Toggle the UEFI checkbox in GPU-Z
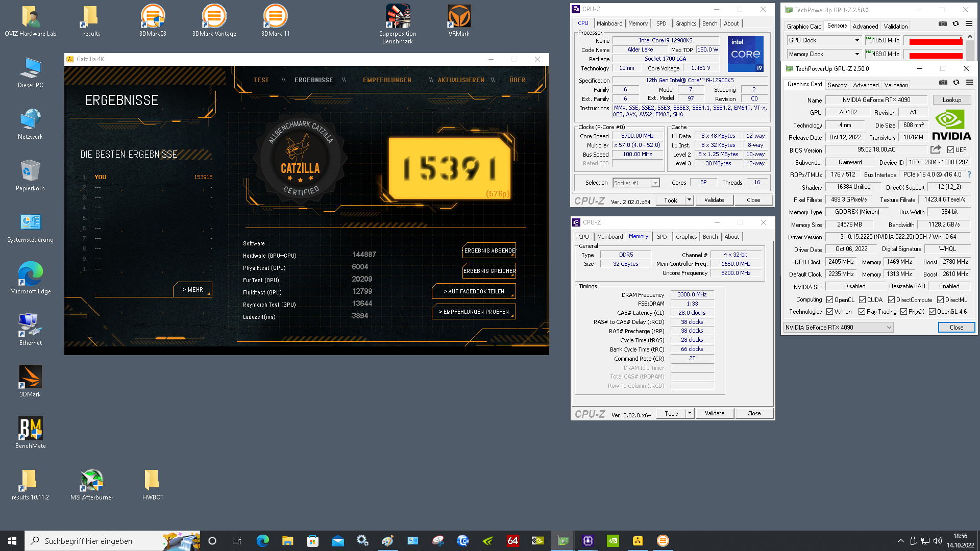The width and height of the screenshot is (980, 551). [950, 150]
